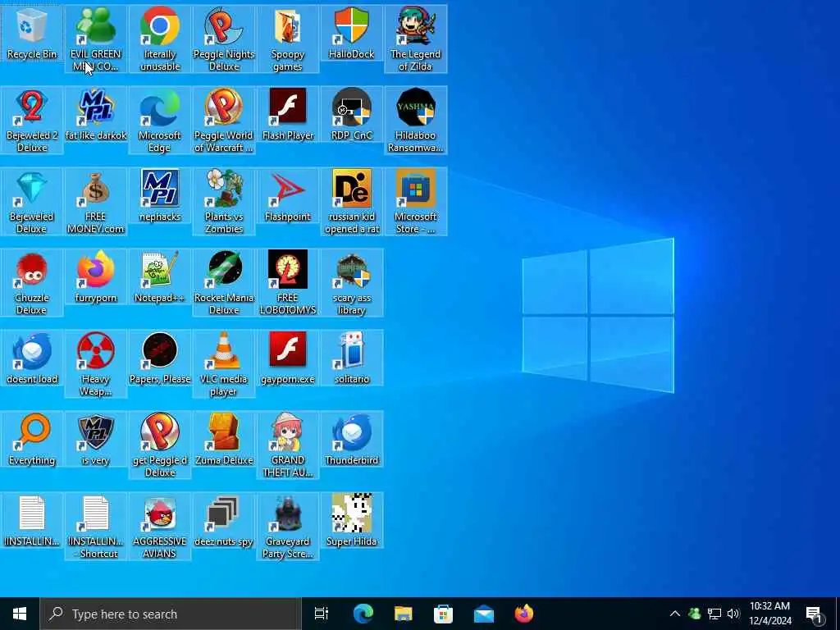Select the Flashpoint desktop shortcut
This screenshot has height=630, width=840.
pos(288,196)
